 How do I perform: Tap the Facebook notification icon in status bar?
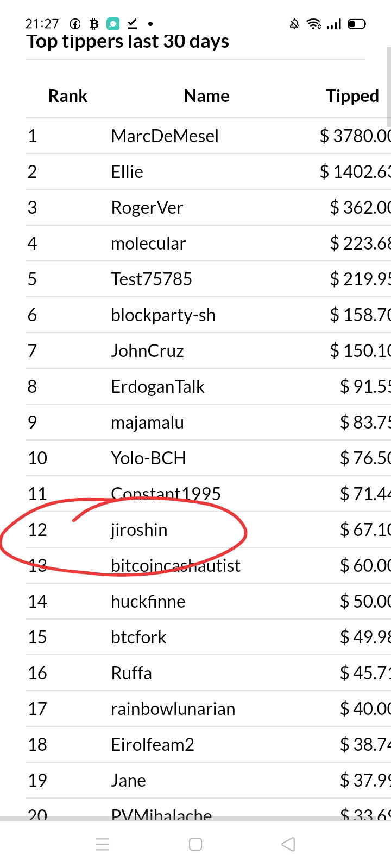pos(75,24)
